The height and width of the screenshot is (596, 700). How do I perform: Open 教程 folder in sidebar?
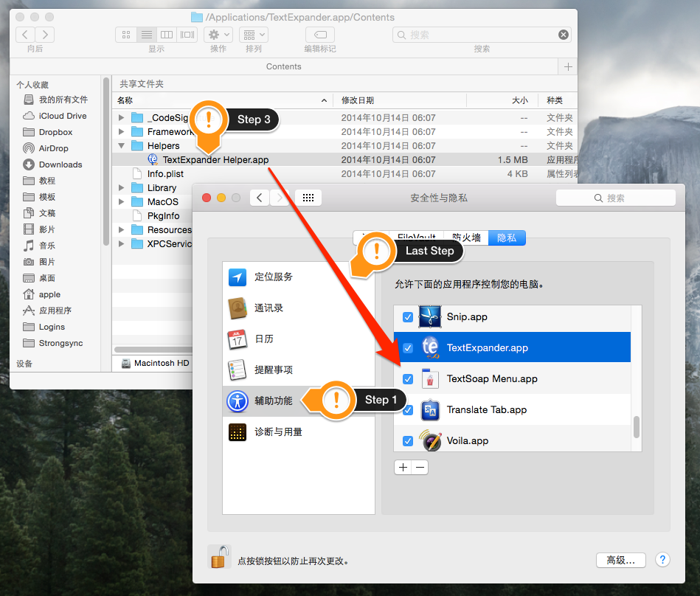[47, 181]
